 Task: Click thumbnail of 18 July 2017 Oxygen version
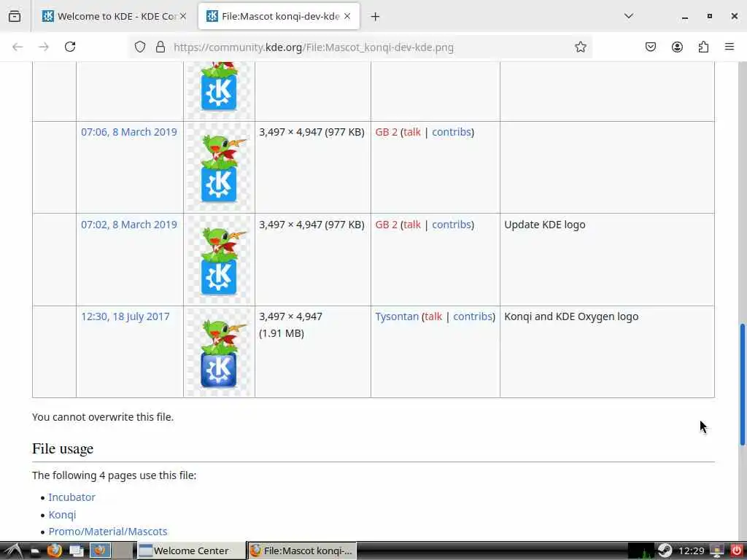[219, 352]
